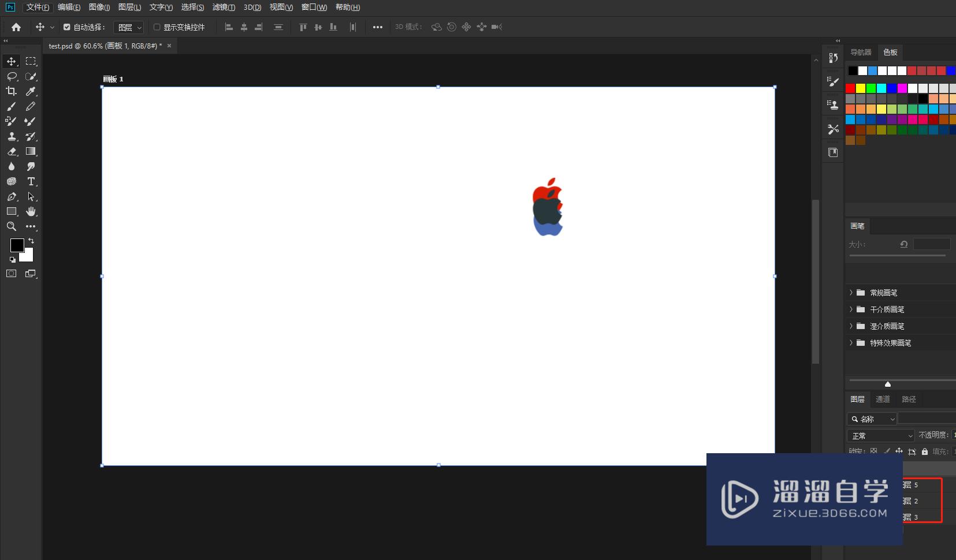Reset default foreground and background colors
Viewport: 956px width, 560px height.
click(x=13, y=260)
